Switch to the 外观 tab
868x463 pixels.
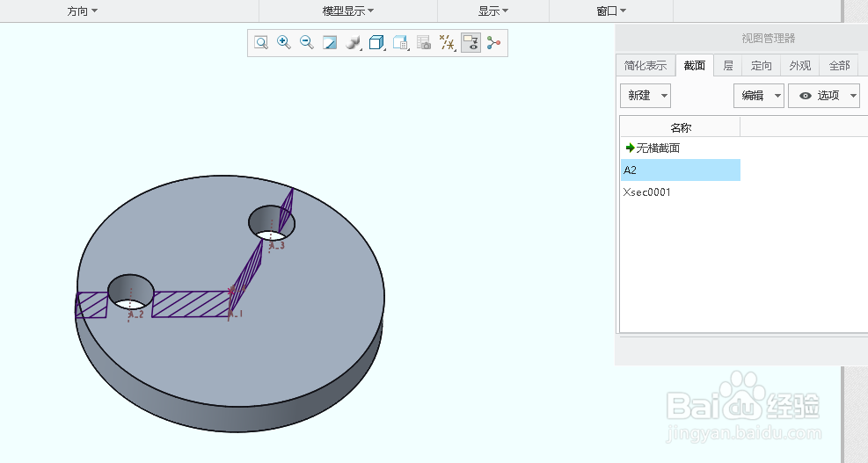pyautogui.click(x=800, y=65)
